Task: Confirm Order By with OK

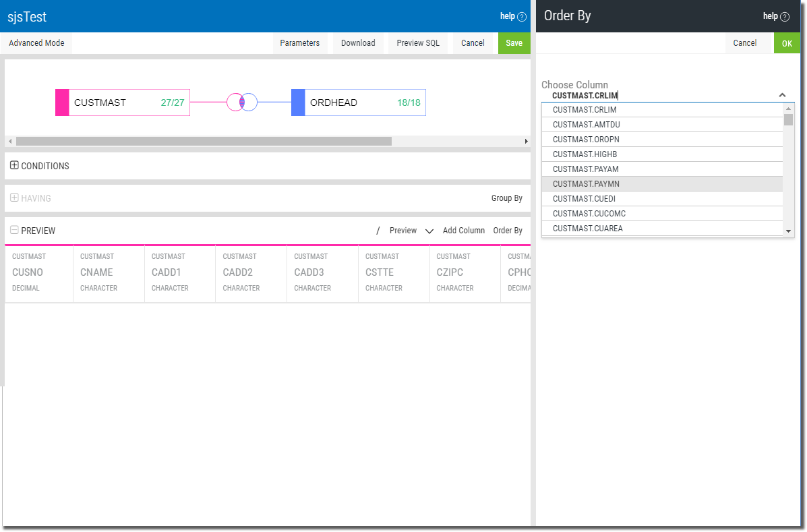Action: [787, 43]
